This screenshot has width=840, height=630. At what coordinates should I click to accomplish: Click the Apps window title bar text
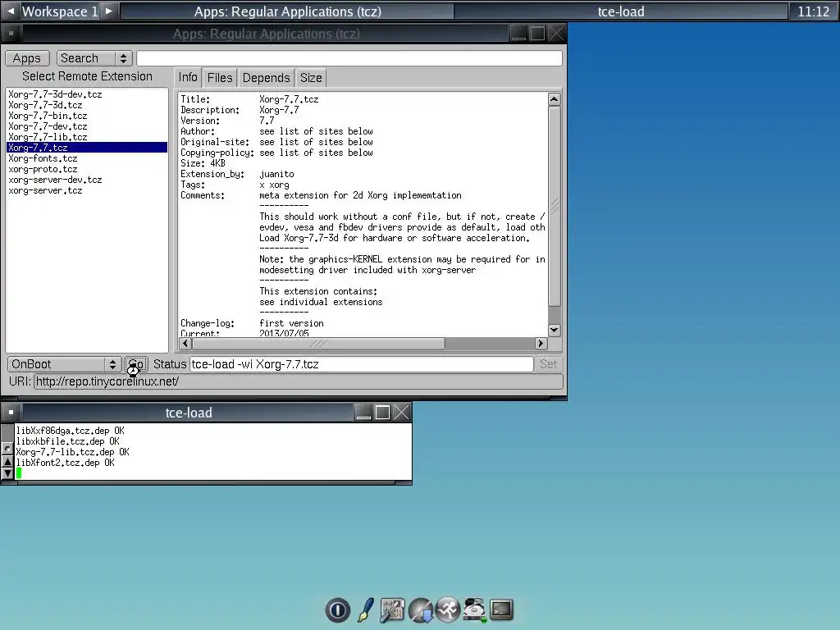point(267,34)
